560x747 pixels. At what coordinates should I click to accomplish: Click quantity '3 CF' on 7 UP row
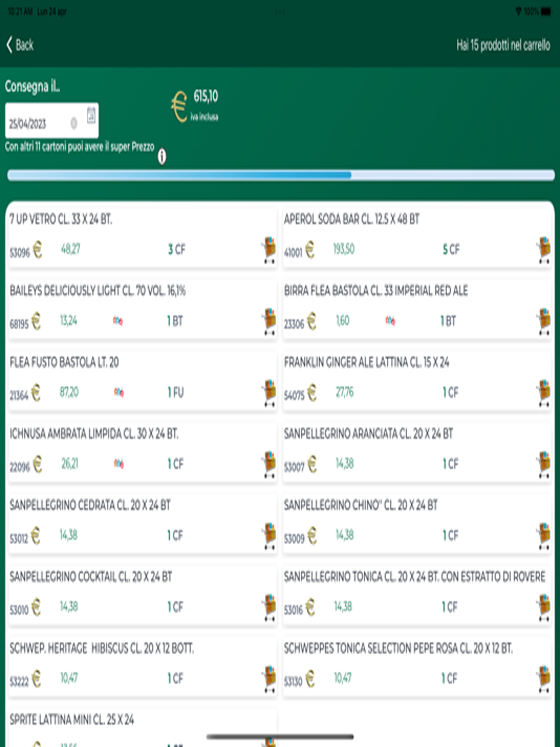(x=177, y=249)
